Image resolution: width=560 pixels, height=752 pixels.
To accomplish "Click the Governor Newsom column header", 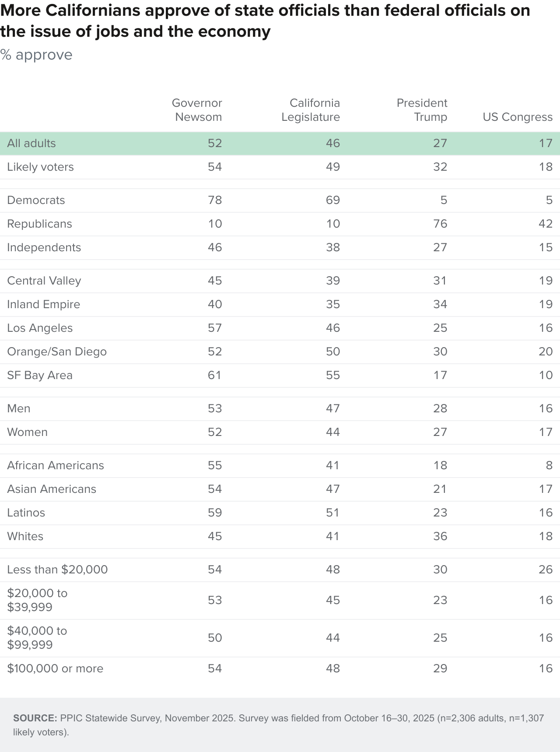I will [197, 110].
